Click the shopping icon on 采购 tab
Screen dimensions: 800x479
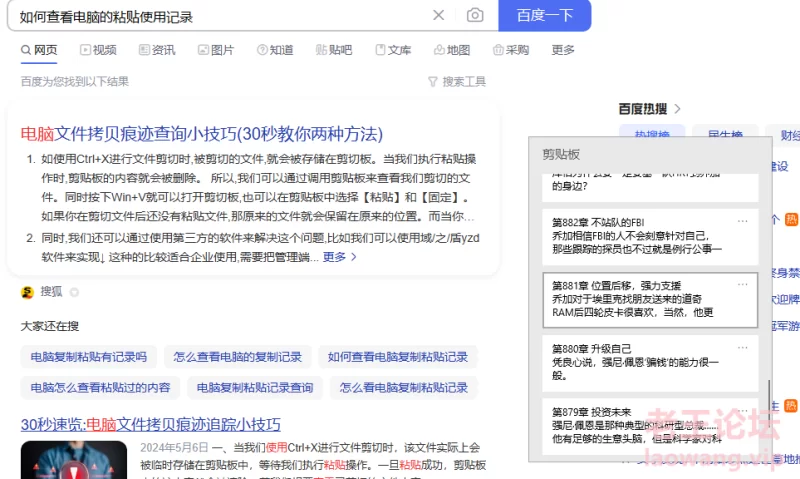(x=498, y=50)
